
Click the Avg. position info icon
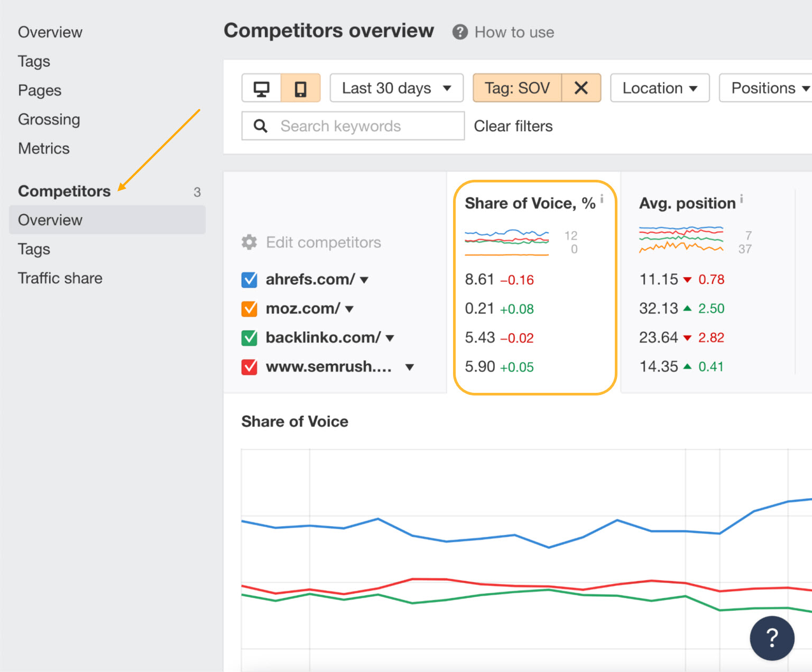(742, 198)
